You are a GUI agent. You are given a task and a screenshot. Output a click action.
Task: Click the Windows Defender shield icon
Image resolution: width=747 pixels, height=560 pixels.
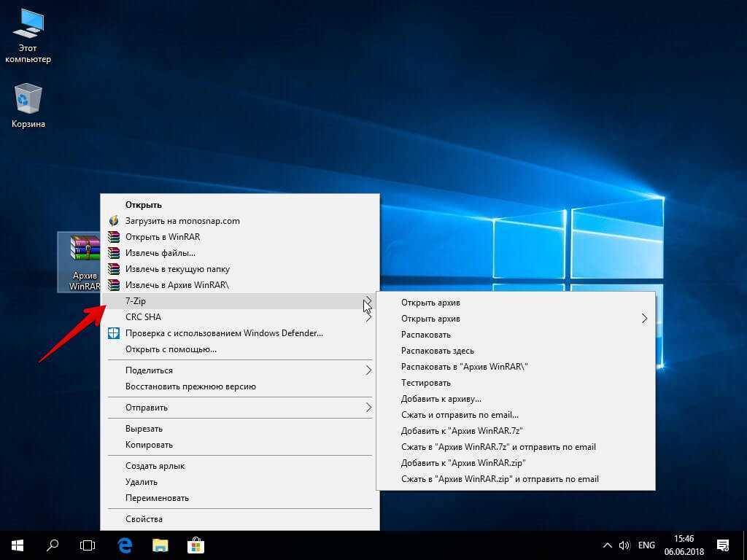113,333
